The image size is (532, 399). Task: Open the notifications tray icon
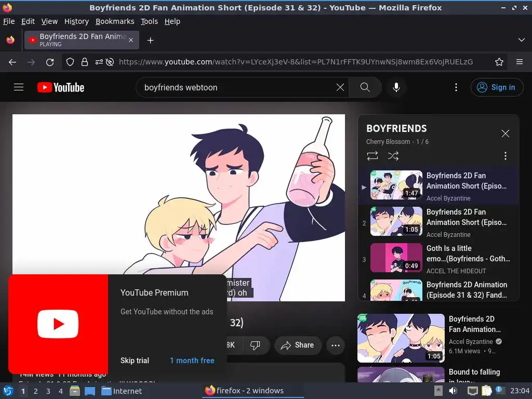(x=500, y=390)
